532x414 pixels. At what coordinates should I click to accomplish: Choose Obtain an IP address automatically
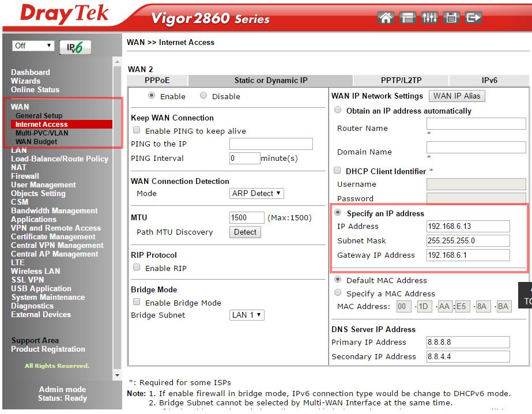pos(338,110)
